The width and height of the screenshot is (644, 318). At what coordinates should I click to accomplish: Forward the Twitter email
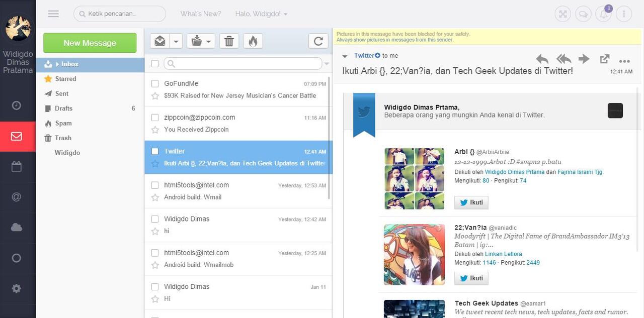(584, 59)
